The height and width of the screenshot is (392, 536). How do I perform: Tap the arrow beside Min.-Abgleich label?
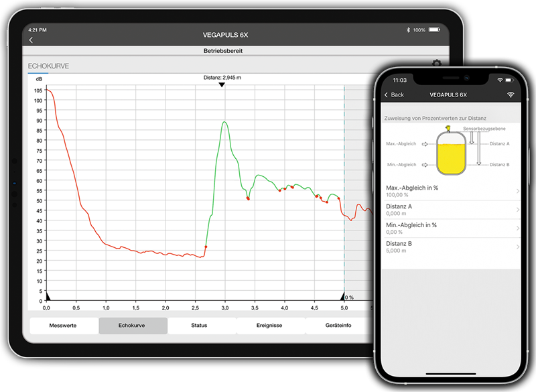coord(425,164)
